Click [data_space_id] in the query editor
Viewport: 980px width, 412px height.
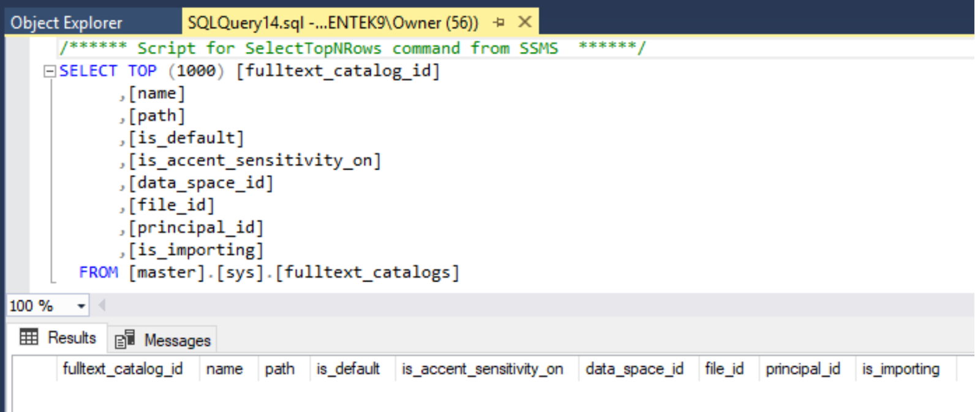point(201,182)
